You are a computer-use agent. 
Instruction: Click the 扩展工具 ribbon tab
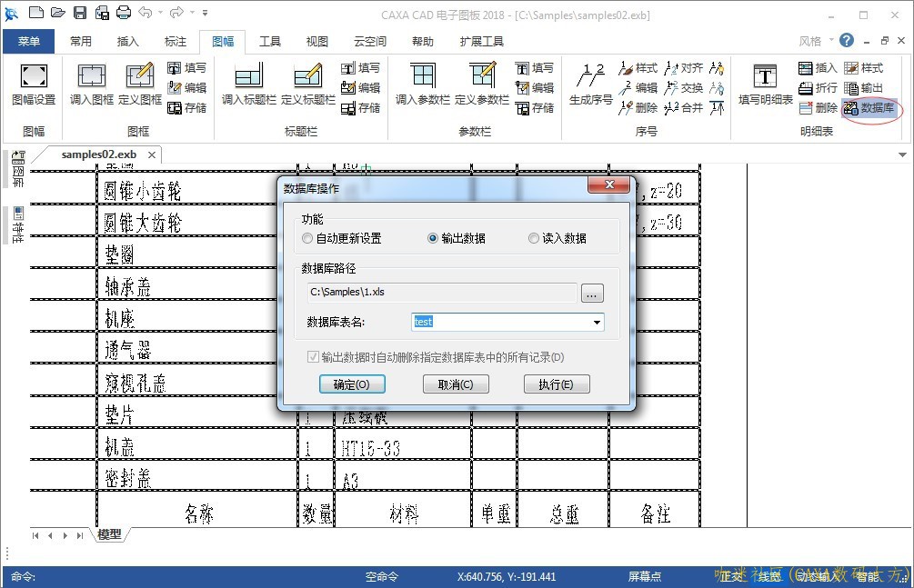[481, 42]
